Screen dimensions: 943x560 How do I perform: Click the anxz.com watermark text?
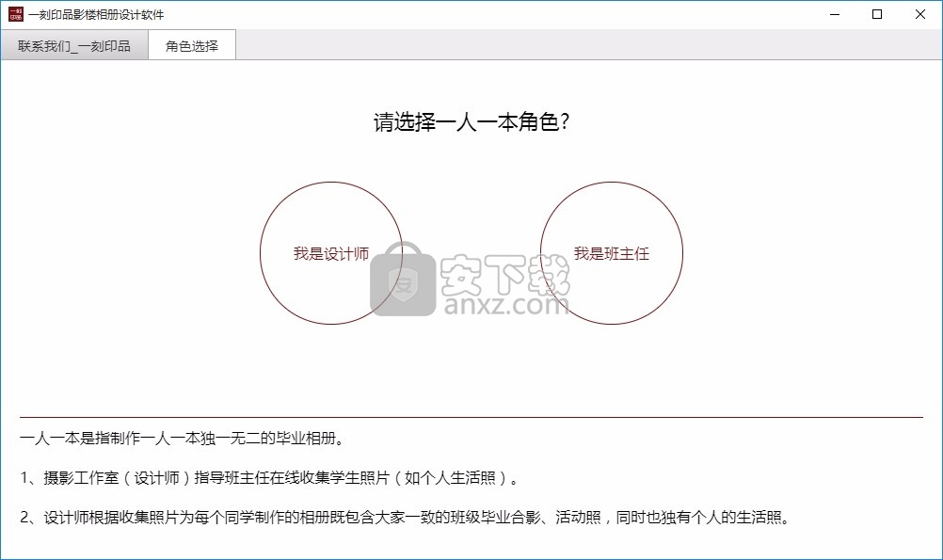503,304
